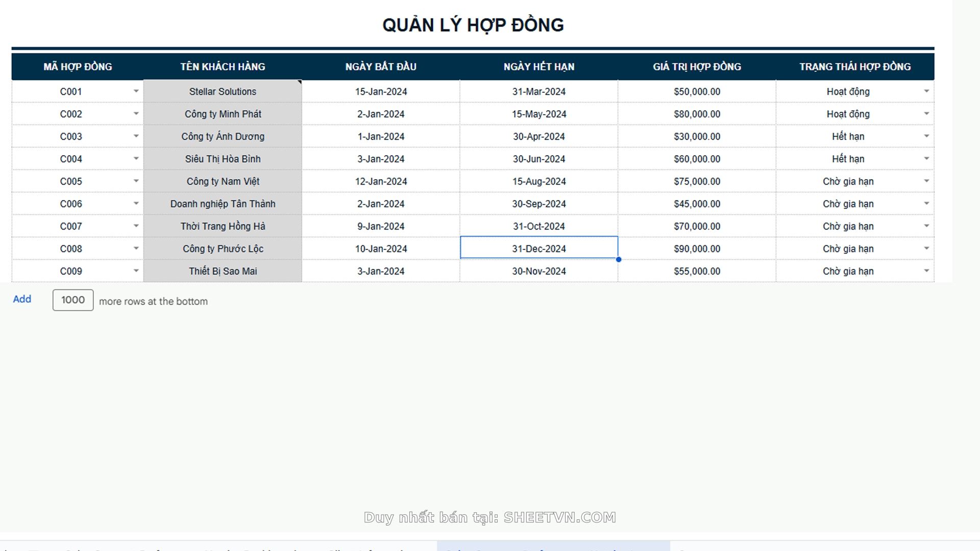Click the 'TÊN KHÁCH HÀNG' column header

223,67
